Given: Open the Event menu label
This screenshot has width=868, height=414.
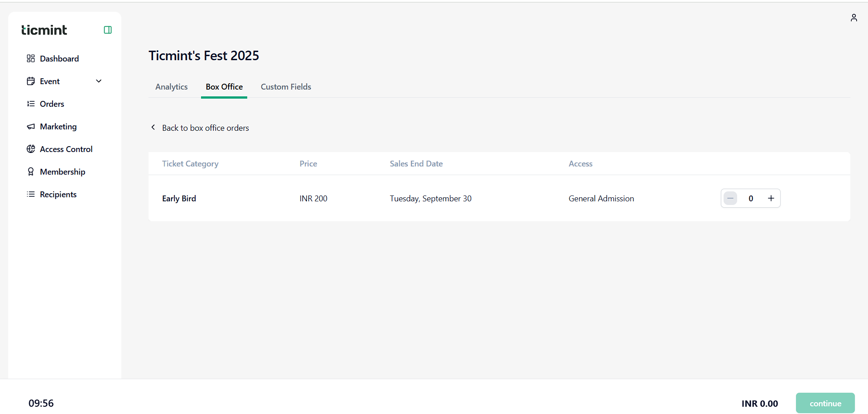Looking at the screenshot, I should pos(50,81).
